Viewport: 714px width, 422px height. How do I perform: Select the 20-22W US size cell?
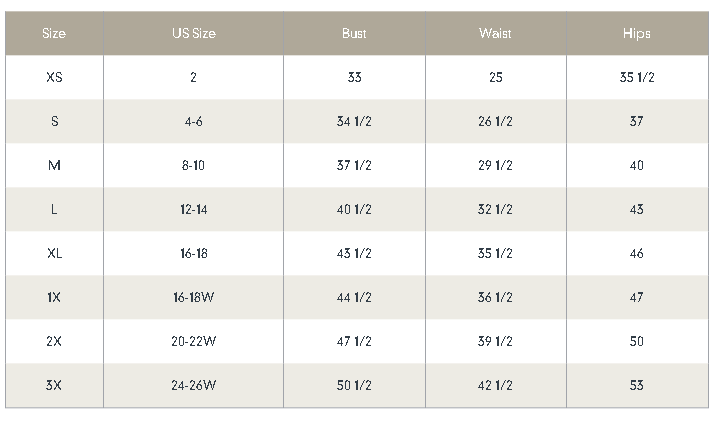point(193,342)
